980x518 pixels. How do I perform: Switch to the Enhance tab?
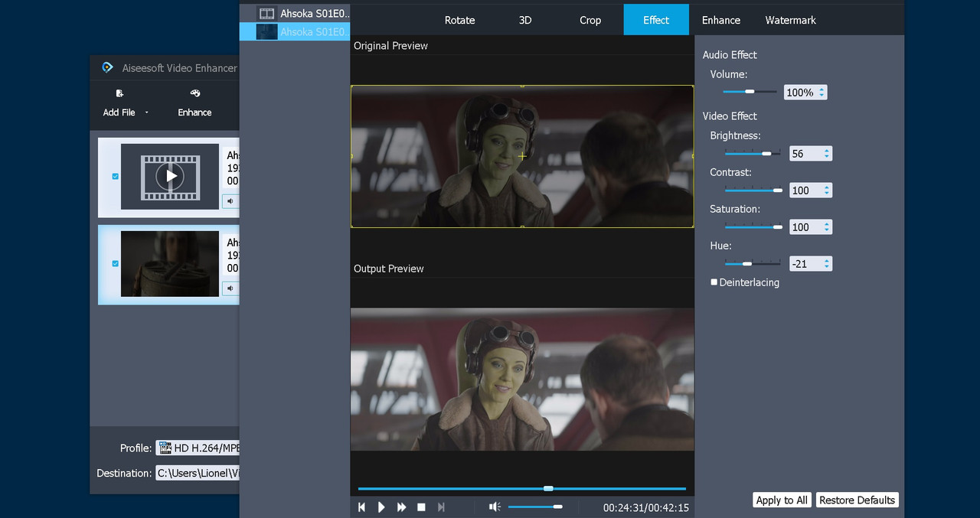click(x=721, y=20)
